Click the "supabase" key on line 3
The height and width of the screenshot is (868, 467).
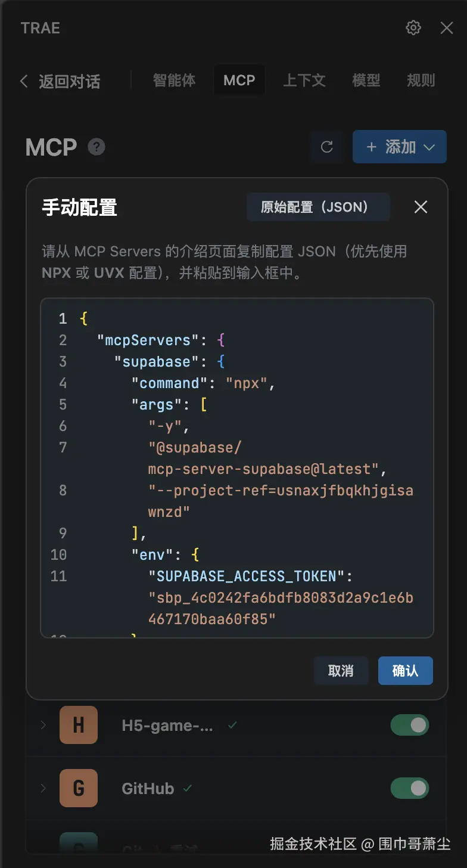157,362
